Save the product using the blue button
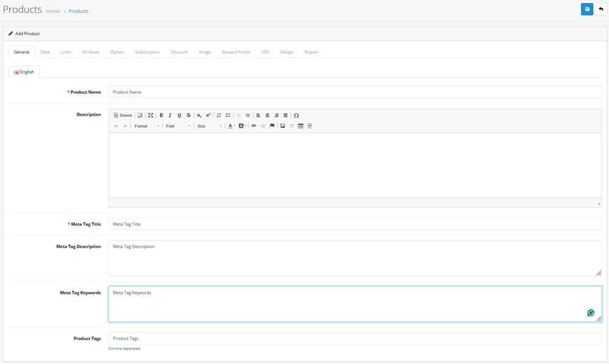 click(586, 9)
